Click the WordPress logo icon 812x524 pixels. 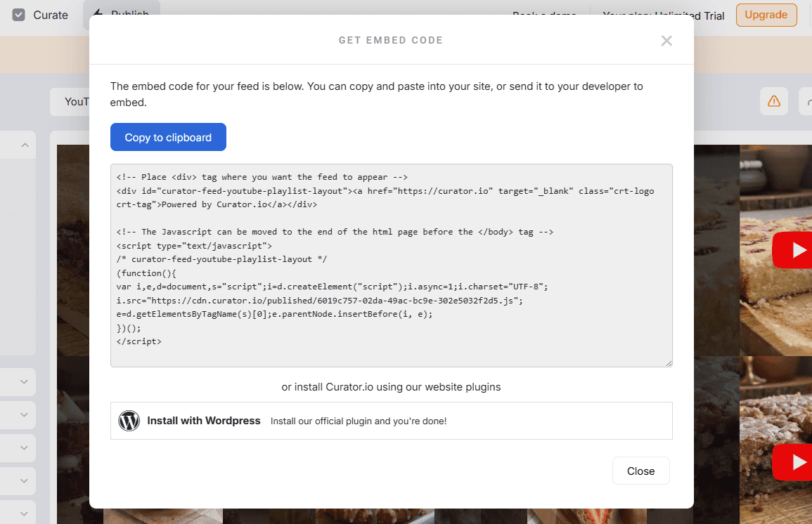tap(129, 421)
